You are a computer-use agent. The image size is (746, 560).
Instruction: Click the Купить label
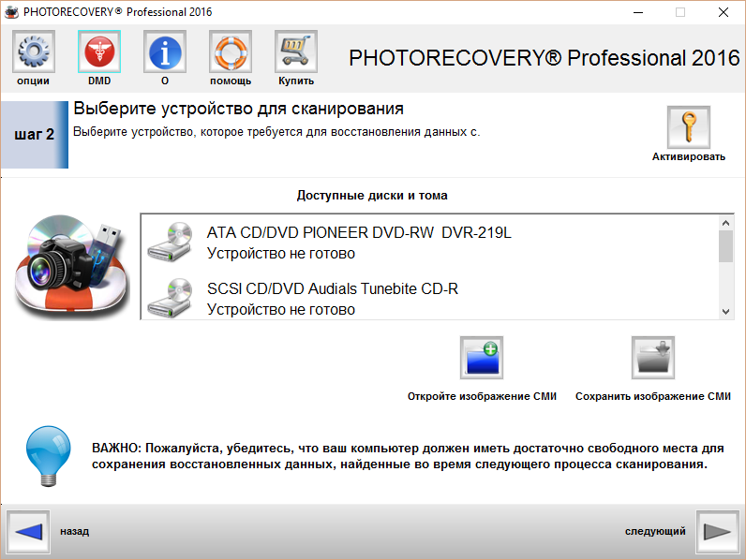click(296, 81)
